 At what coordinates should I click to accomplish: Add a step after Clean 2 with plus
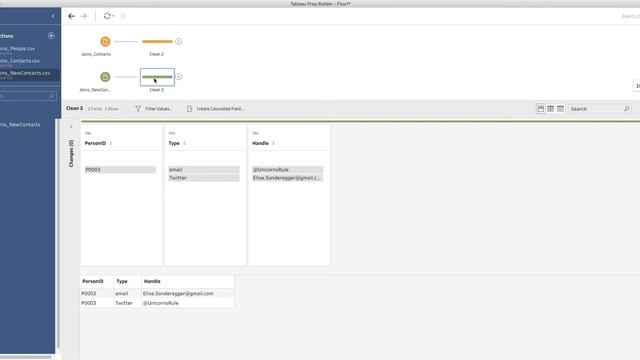178,41
